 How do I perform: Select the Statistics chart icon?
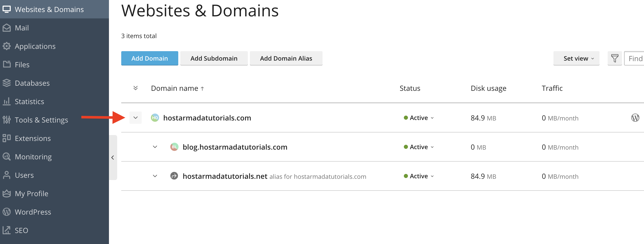coord(6,101)
